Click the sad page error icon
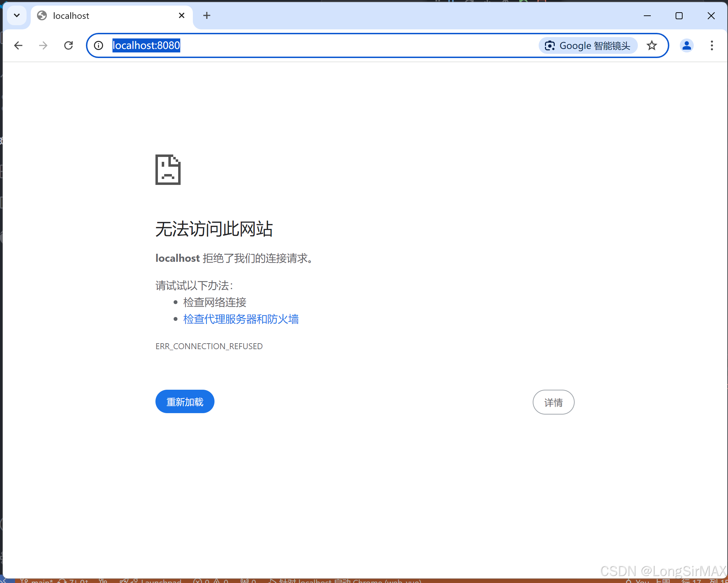This screenshot has width=728, height=583. 168,170
